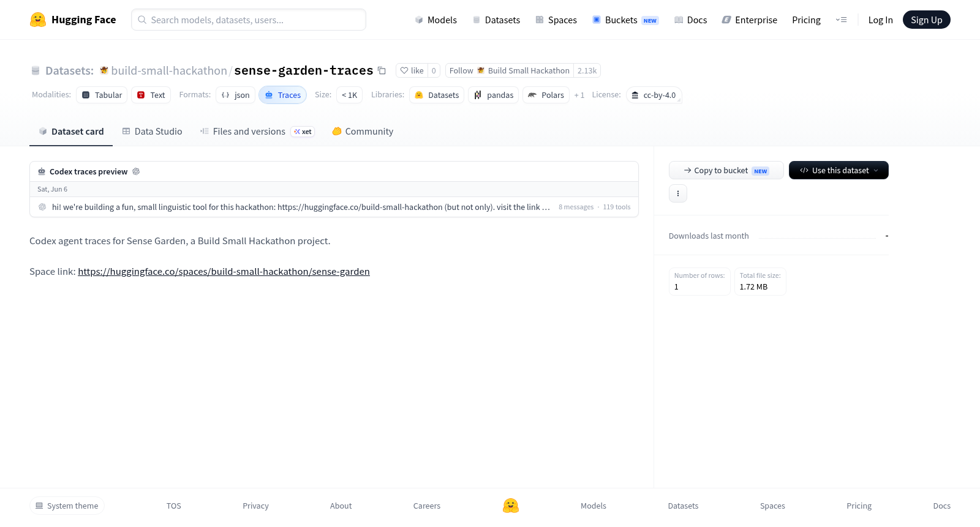Click the cc-by-4.0 license tag

coord(654,95)
